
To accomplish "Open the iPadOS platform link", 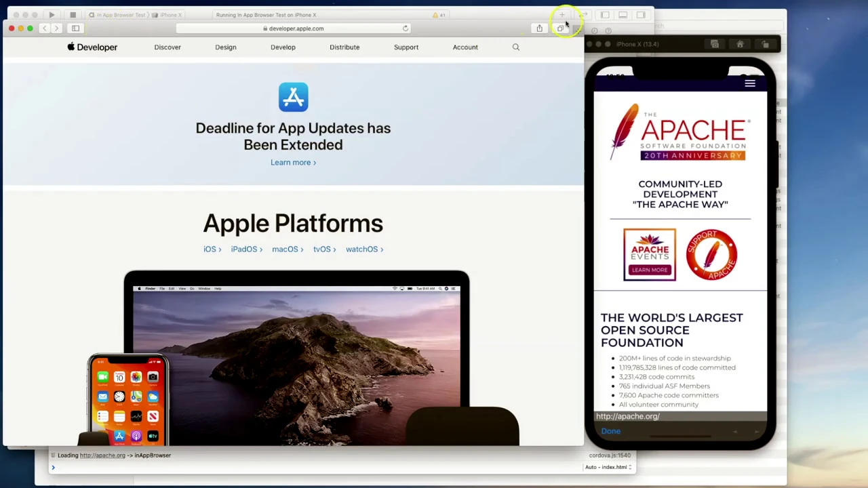I will coord(246,249).
